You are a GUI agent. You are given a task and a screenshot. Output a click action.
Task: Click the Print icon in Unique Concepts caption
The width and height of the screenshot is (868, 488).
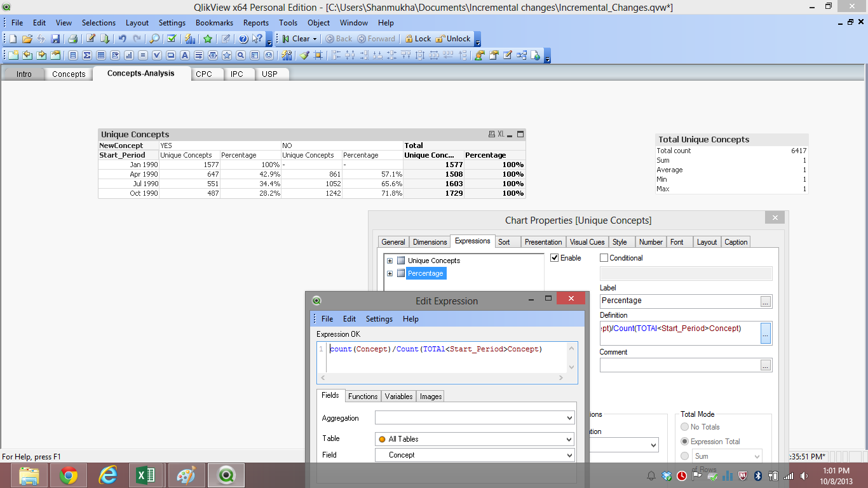click(x=491, y=134)
